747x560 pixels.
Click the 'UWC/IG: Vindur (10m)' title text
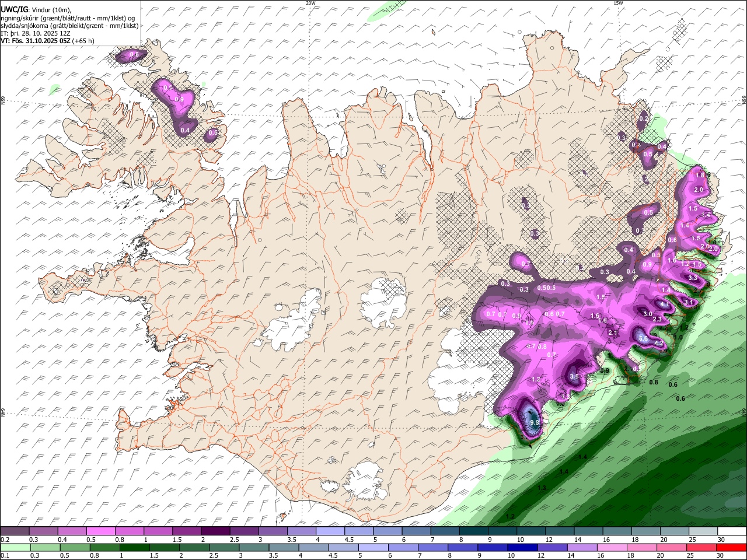(35, 10)
